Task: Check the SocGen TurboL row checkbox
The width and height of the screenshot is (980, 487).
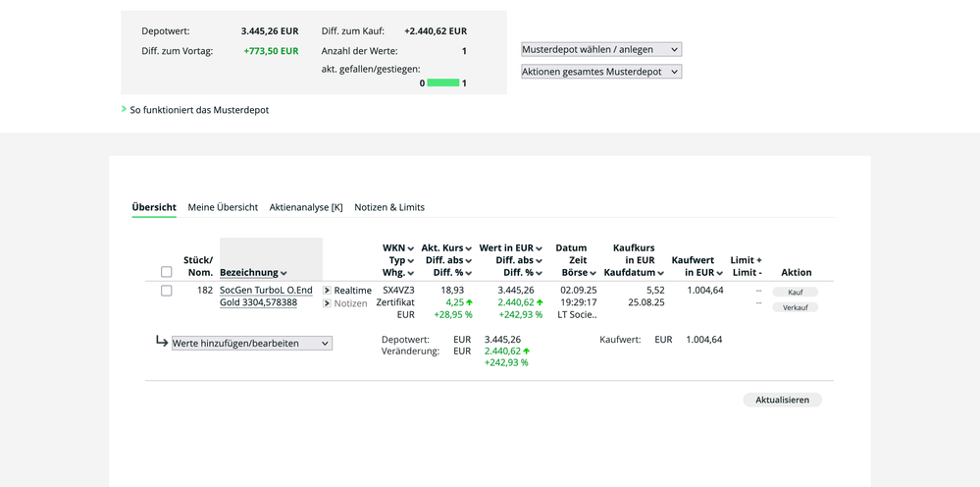Action: click(x=167, y=291)
